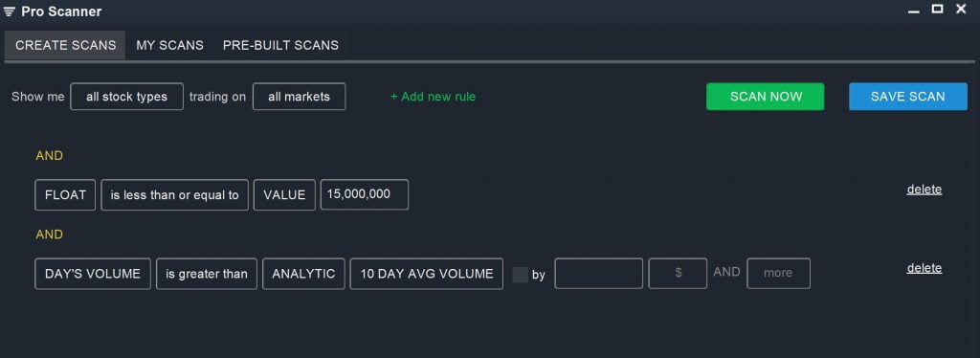Open the 10 DAY AVG VOLUME selector
The image size is (980, 358).
click(x=426, y=274)
